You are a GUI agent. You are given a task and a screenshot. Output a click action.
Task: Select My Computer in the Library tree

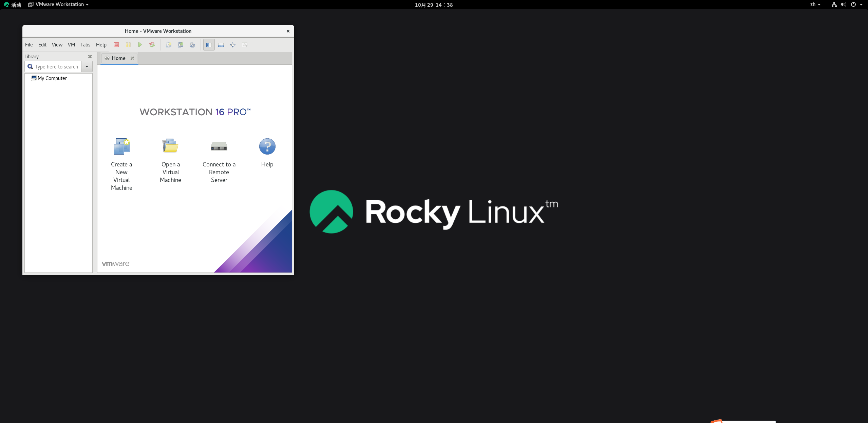click(x=52, y=78)
